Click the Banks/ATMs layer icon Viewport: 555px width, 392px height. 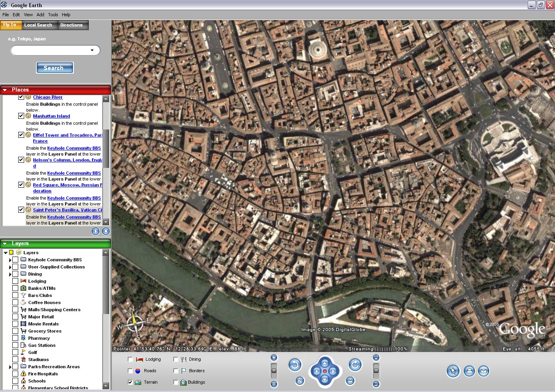[x=23, y=288]
